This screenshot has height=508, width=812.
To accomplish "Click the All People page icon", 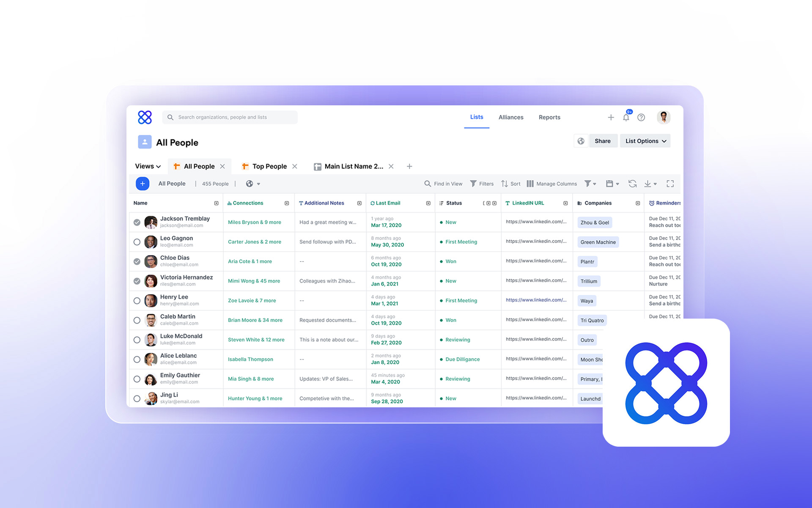I will click(x=145, y=142).
